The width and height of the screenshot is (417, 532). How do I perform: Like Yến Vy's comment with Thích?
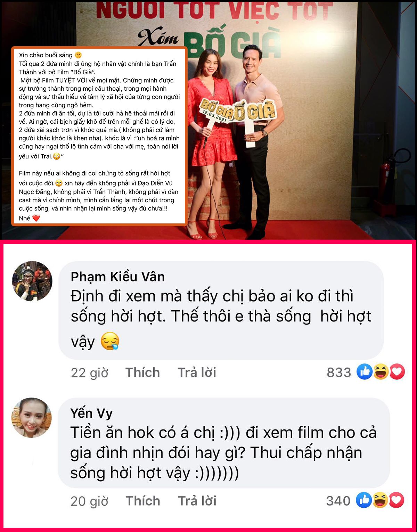(143, 501)
